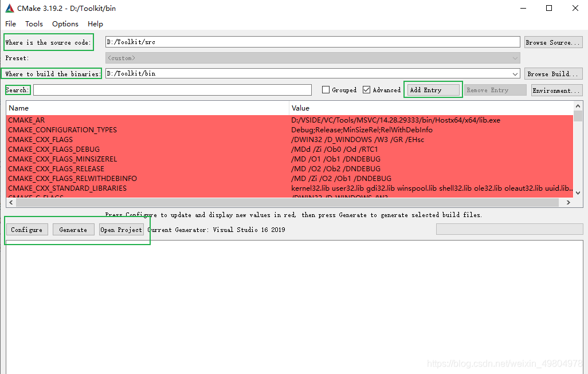Open the Preset custom dropdown

312,58
